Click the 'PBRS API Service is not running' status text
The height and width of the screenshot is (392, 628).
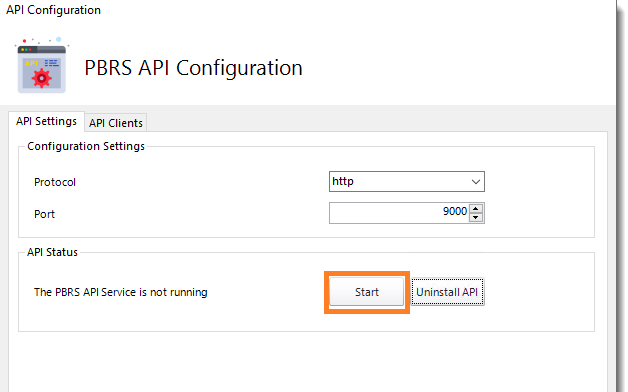pos(121,292)
